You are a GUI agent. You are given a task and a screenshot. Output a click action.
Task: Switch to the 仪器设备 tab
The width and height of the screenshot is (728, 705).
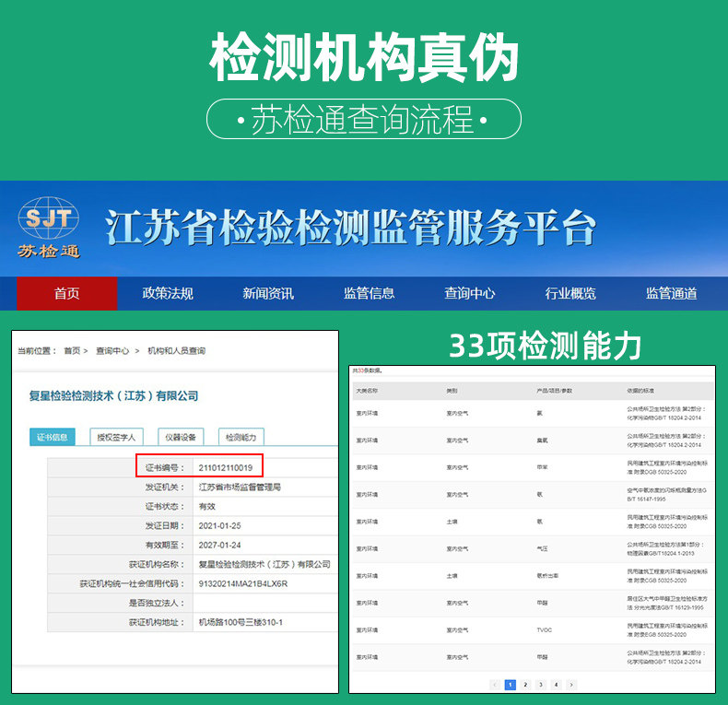(181, 437)
